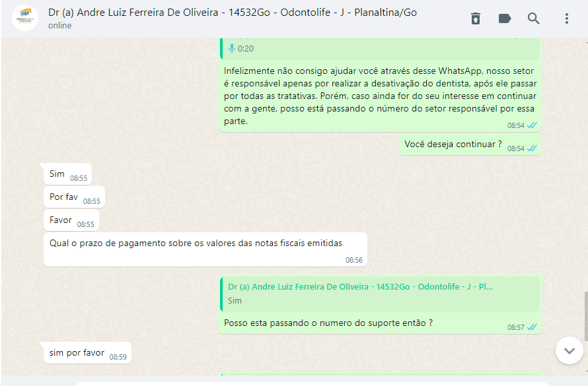This screenshot has height=386, width=588.
Task: Click the 'Por fav' message bubble
Action: coord(74,197)
